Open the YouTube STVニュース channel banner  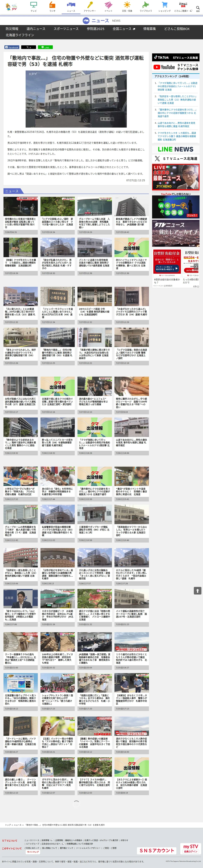click(x=176, y=67)
